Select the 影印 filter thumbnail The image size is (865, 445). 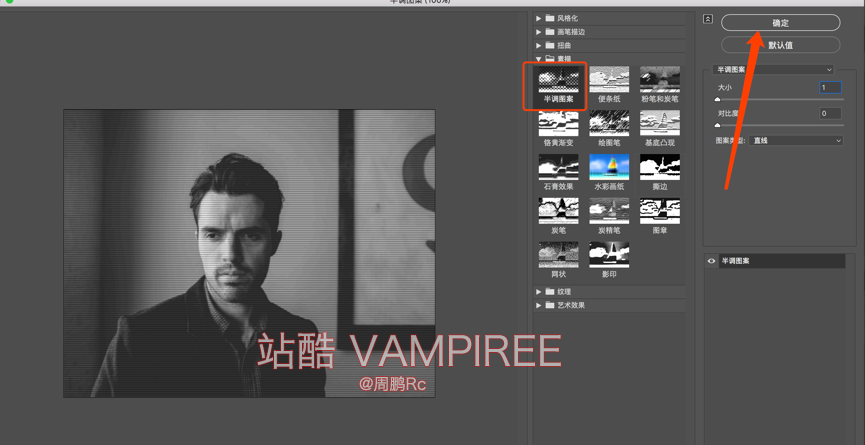click(609, 255)
